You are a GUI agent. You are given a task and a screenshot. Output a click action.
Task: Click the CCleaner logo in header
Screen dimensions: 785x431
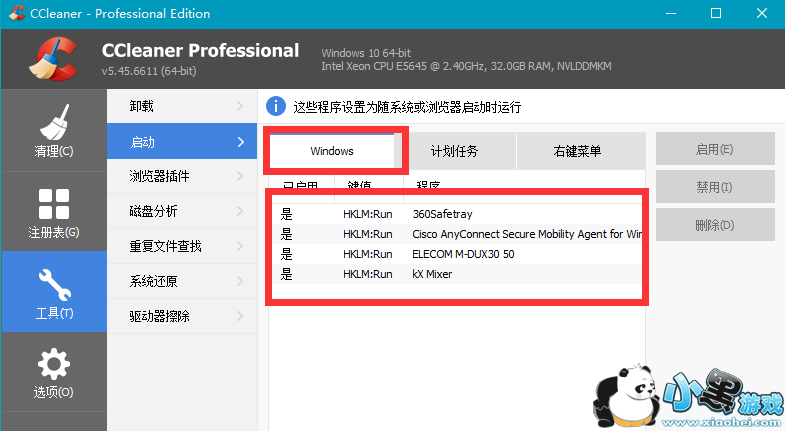tap(53, 59)
